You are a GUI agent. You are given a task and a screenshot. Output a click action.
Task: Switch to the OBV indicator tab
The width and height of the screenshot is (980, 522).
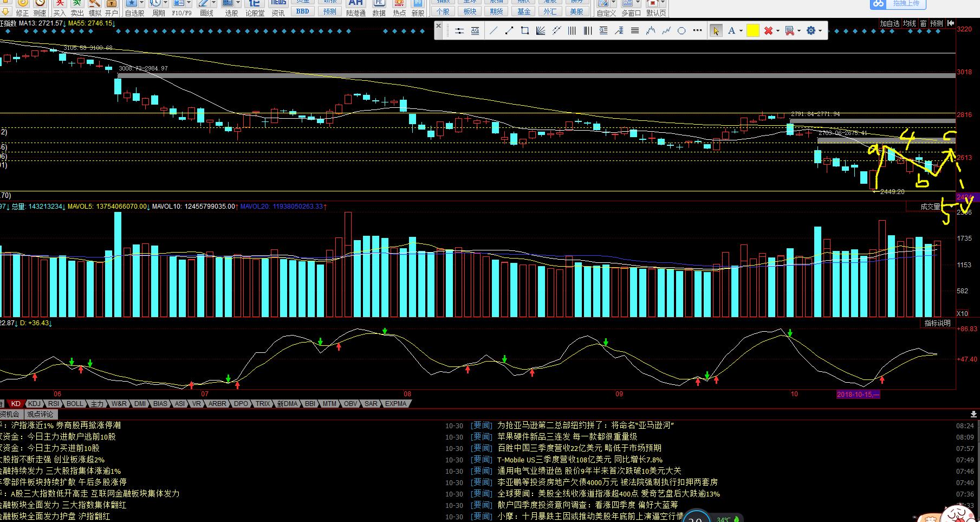tap(351, 403)
